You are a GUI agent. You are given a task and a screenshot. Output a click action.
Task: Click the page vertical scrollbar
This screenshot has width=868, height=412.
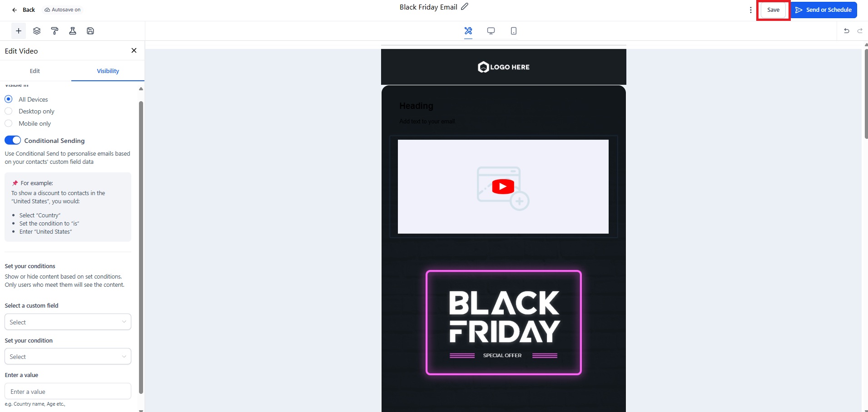[866, 94]
